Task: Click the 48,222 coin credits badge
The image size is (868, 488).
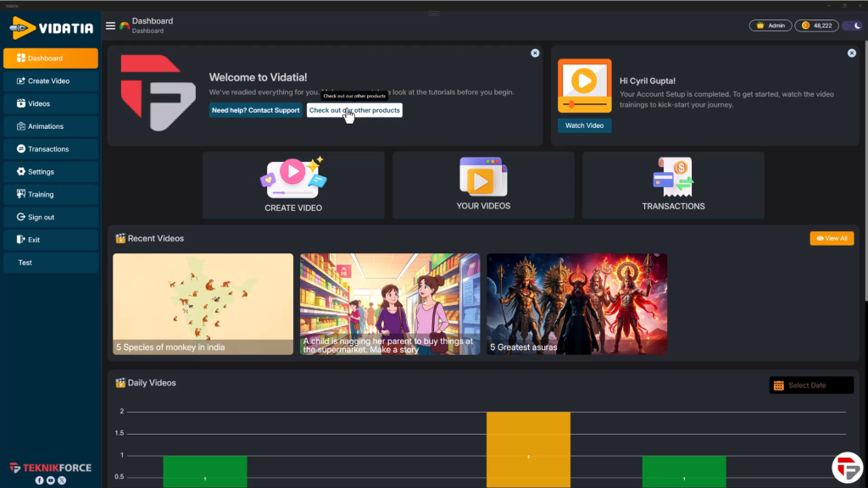Action: (816, 25)
